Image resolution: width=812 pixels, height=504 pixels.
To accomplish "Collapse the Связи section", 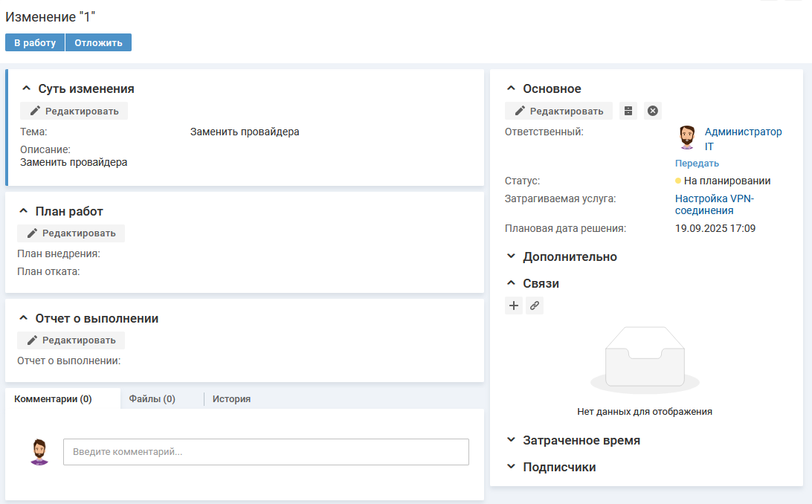I will pyautogui.click(x=511, y=283).
